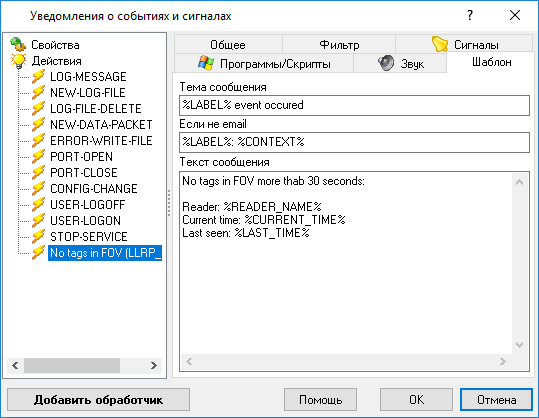Click the speaker icon on Звук tab
Image resolution: width=539 pixels, height=418 pixels.
(x=386, y=63)
